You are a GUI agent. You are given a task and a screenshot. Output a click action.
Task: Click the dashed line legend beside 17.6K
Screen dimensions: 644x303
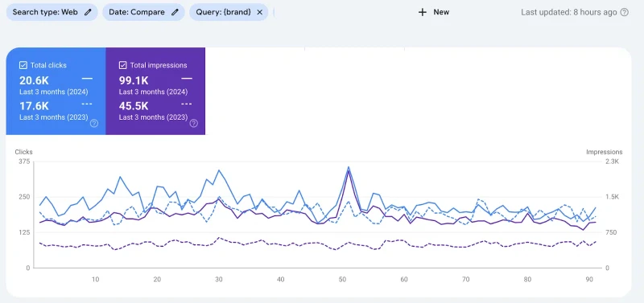click(x=87, y=104)
